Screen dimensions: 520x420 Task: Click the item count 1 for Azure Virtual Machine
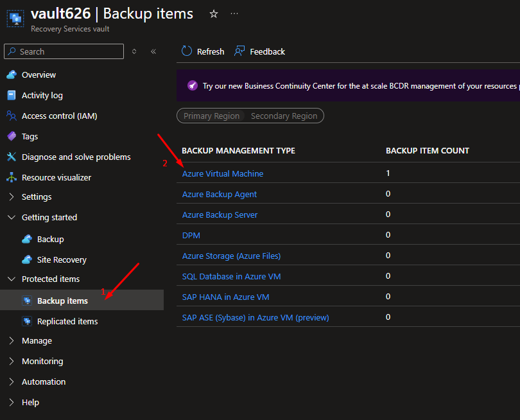pos(388,173)
